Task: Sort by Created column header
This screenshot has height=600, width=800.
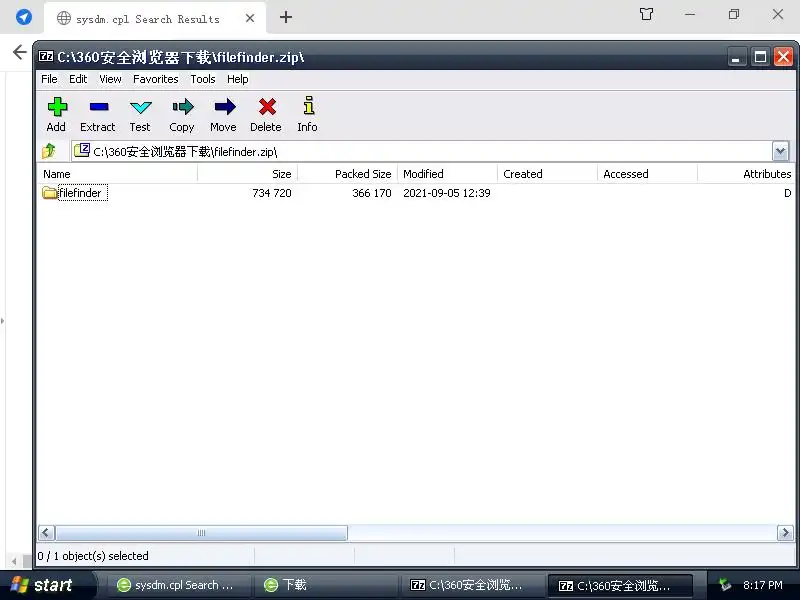Action: [547, 174]
